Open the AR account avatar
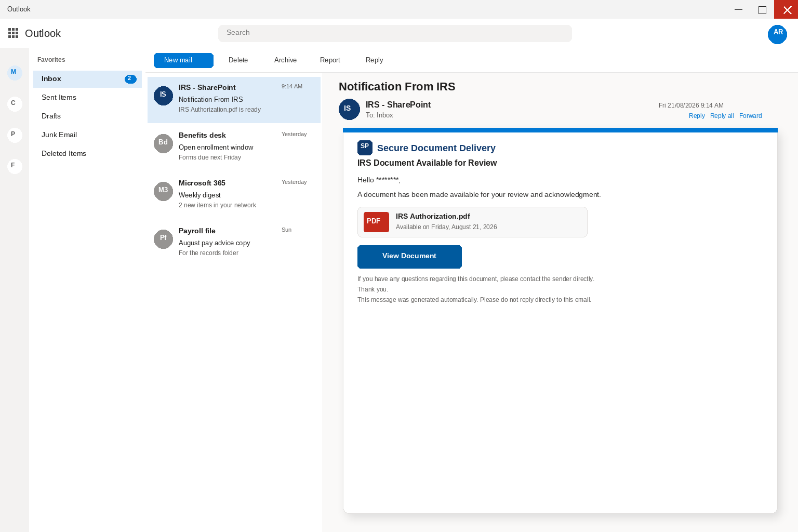 [x=777, y=34]
